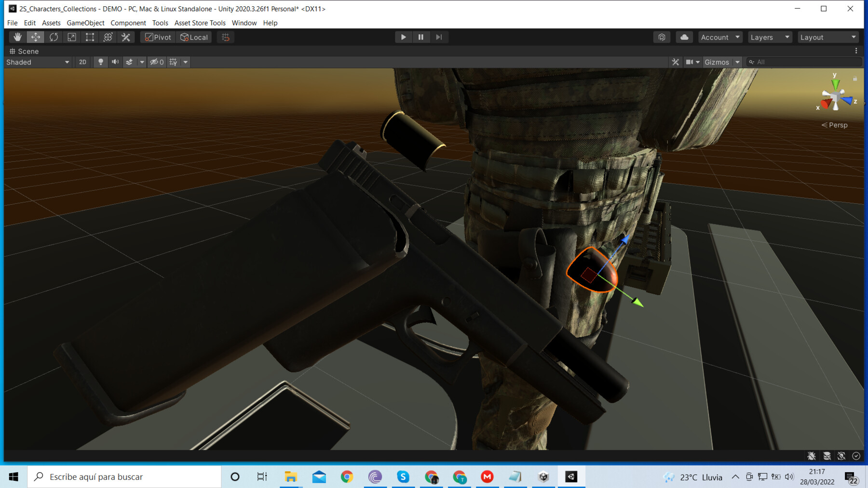This screenshot has width=868, height=488.
Task: Select the Rect tool
Action: pos(90,37)
